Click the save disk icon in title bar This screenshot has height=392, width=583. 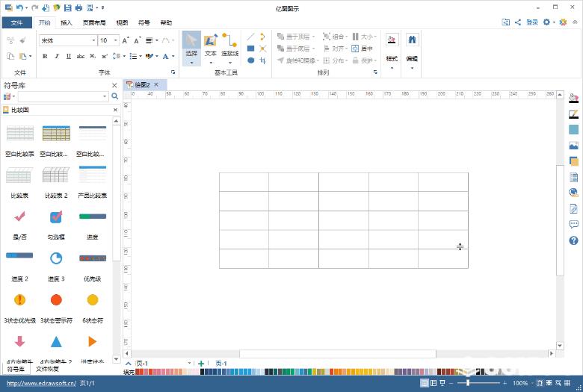(x=67, y=7)
